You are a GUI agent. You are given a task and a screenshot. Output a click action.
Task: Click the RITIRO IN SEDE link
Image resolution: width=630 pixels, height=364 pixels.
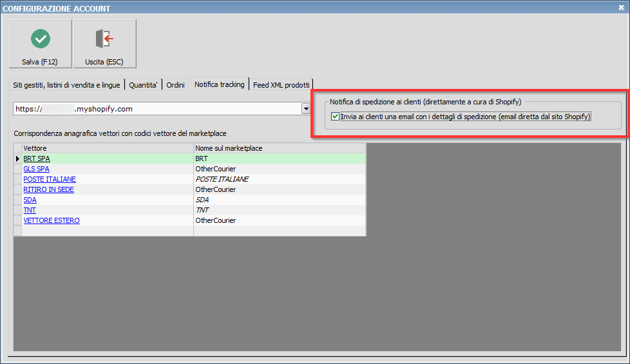(48, 189)
